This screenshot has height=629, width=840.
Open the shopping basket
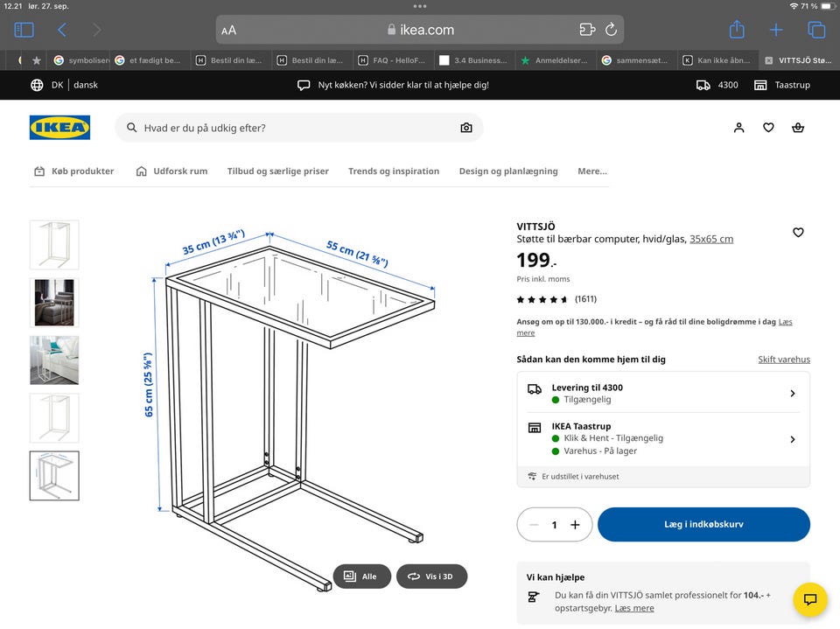[798, 128]
